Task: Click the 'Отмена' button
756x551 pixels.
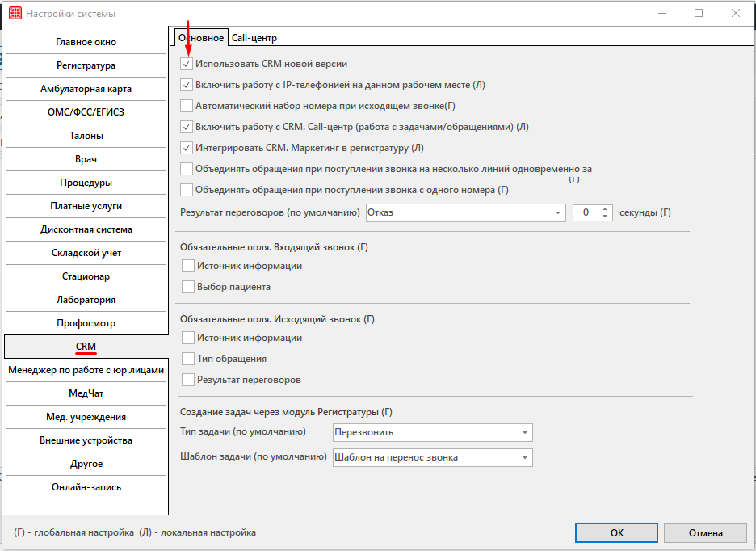Action: click(705, 532)
